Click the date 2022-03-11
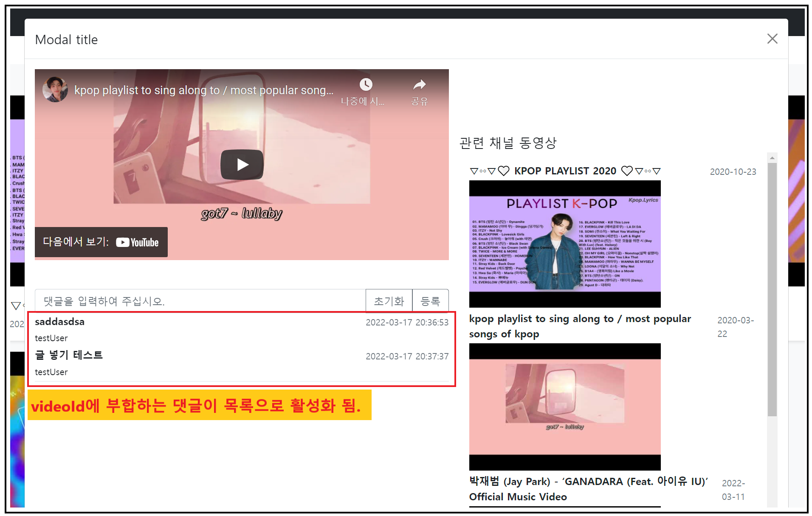This screenshot has height=516, width=812. pyautogui.click(x=733, y=490)
